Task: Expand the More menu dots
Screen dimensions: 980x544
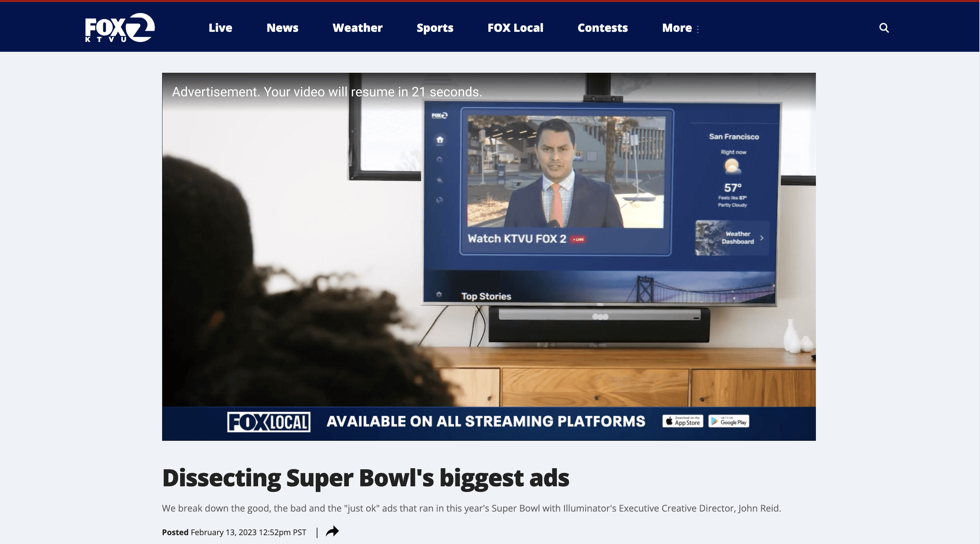Action: 698,29
